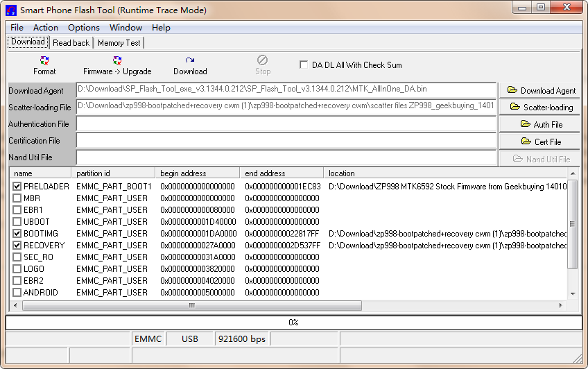Click the Download Agent path field
The width and height of the screenshot is (588, 369).
pyautogui.click(x=286, y=90)
